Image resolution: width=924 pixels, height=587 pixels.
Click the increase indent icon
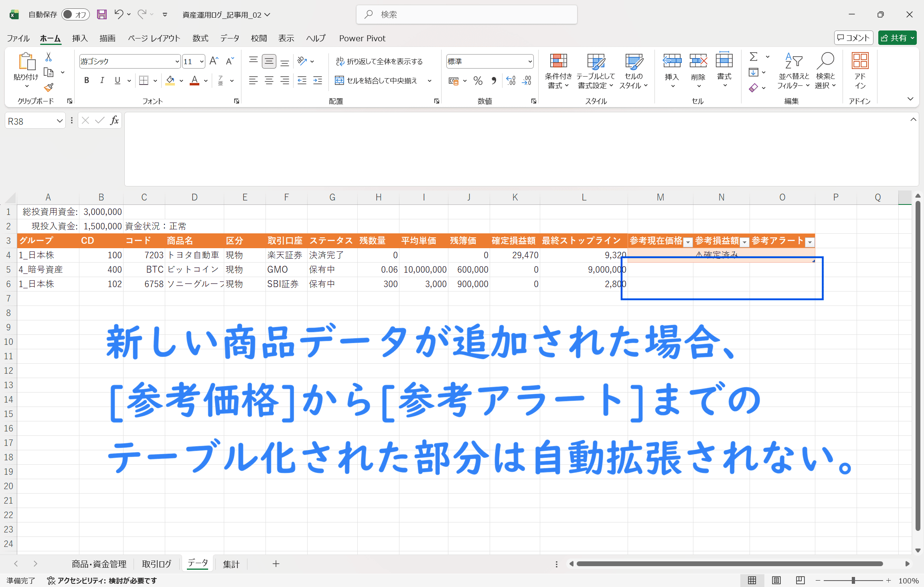318,81
